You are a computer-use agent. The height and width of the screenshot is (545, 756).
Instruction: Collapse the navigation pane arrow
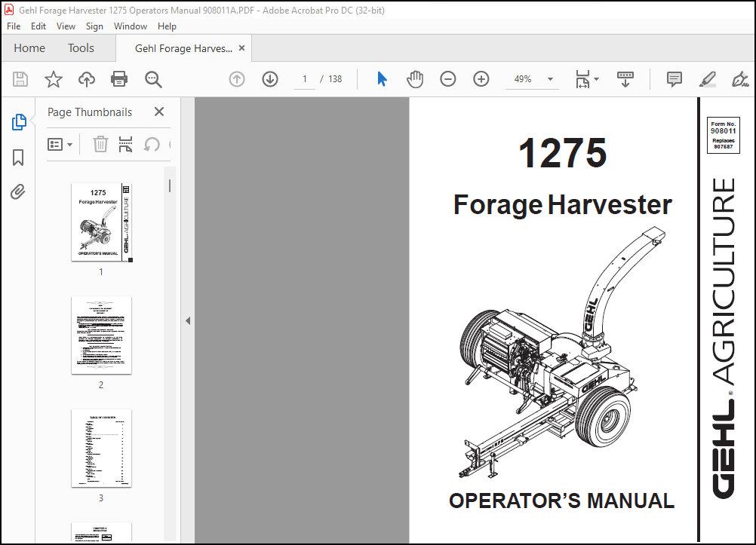[188, 320]
